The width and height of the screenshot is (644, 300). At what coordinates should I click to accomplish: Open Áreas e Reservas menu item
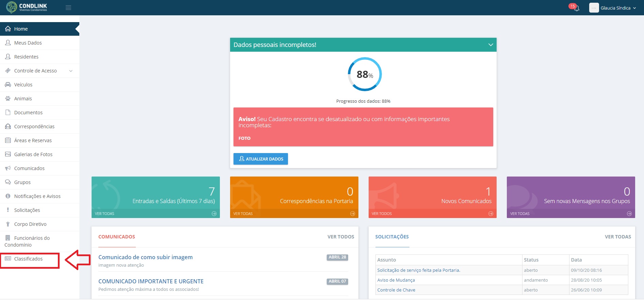click(x=39, y=140)
